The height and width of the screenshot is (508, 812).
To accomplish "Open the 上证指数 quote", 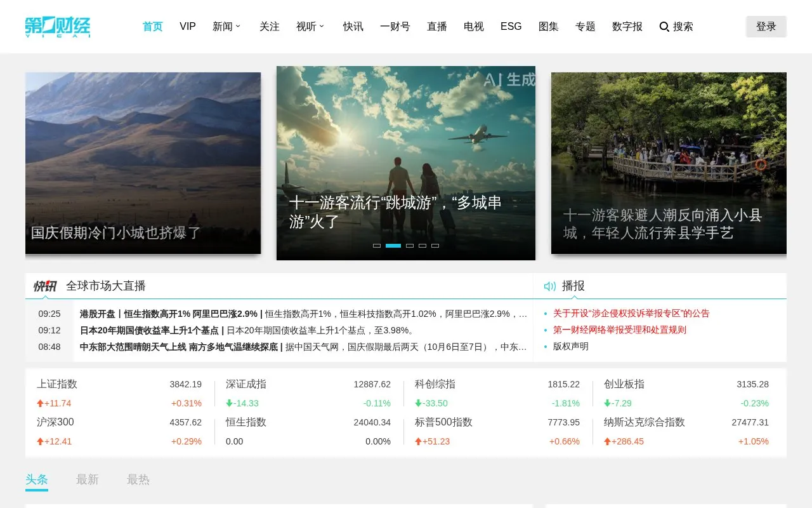I will tap(57, 384).
